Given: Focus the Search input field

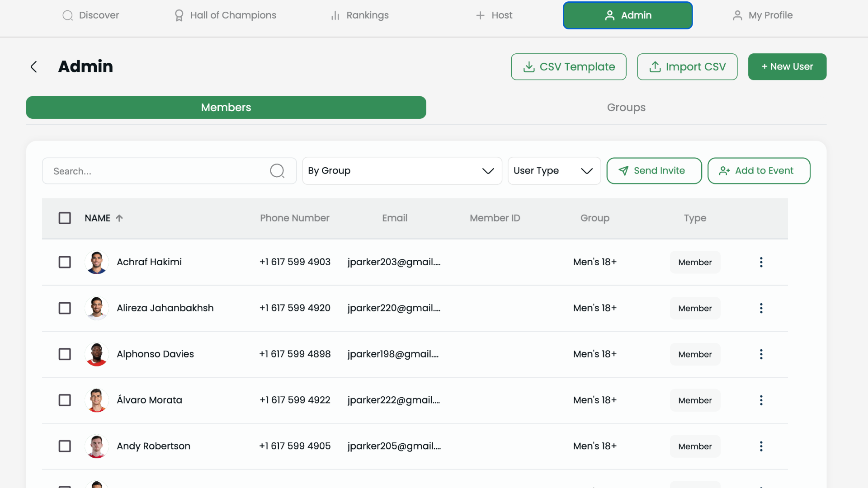Looking at the screenshot, I should (169, 171).
